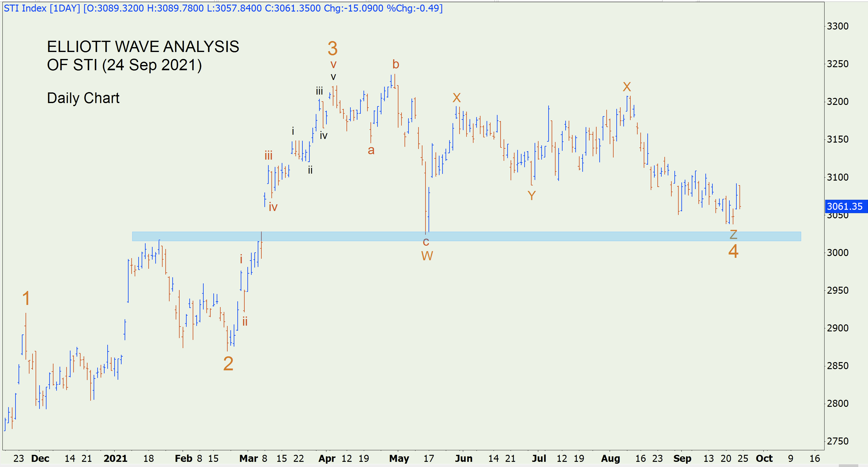Click the 'Jul' date axis label

539,458
